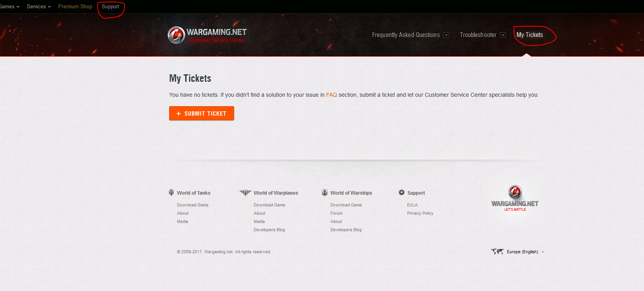The height and width of the screenshot is (291, 644).
Task: Open the Privacy Policy link
Action: (420, 213)
